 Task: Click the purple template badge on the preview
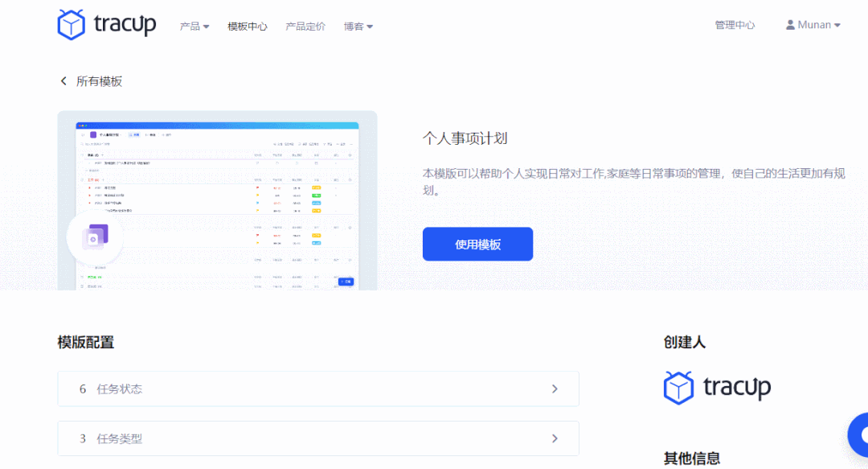[x=94, y=237]
